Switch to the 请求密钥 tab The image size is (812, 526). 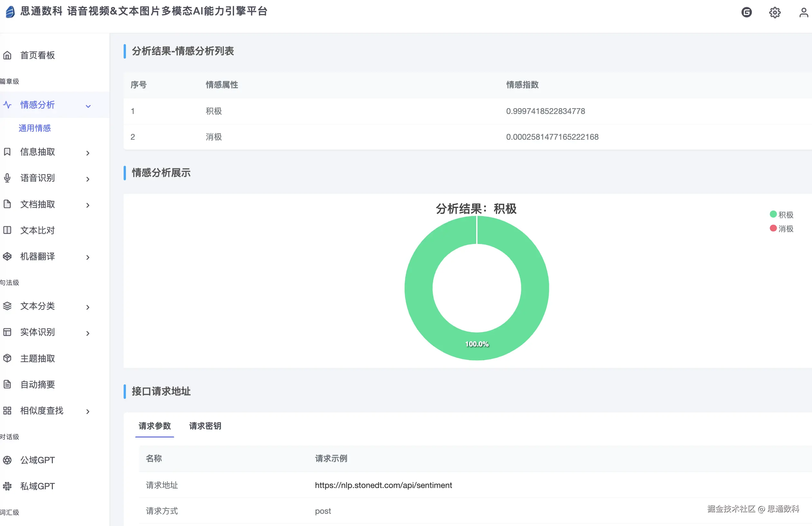(205, 426)
